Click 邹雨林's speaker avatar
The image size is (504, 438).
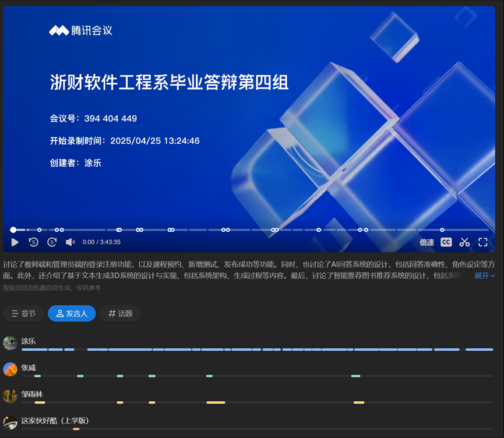pyautogui.click(x=10, y=396)
